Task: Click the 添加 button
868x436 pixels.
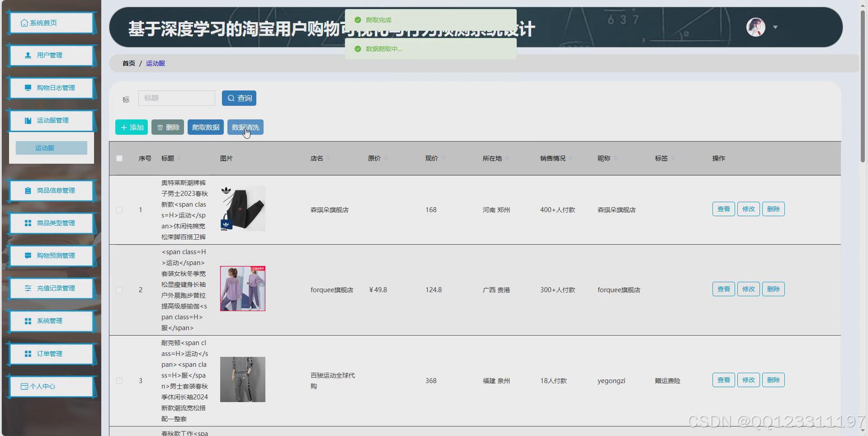Action: click(x=132, y=127)
